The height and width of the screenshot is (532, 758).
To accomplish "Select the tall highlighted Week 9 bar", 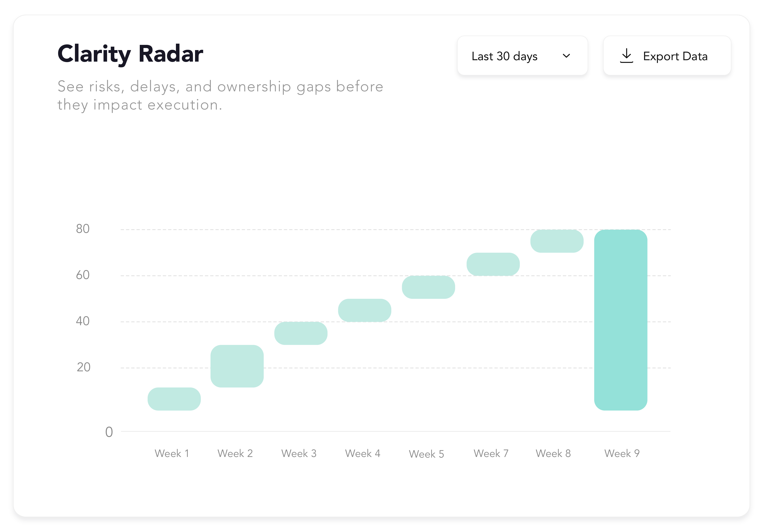I will click(621, 320).
